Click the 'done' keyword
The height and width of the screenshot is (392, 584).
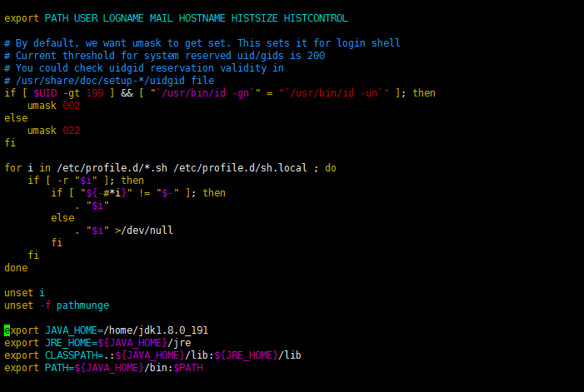[x=16, y=268]
